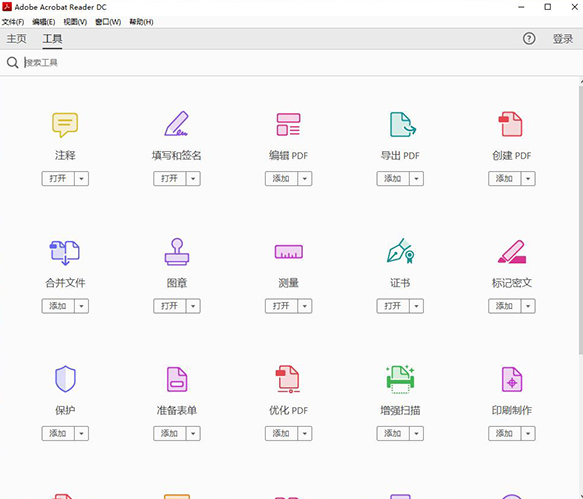Switch to the 工具 tab
Screen dimensions: 583x499
click(x=52, y=39)
